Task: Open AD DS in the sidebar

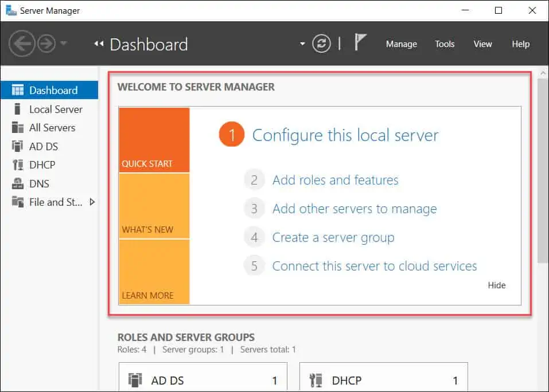Action: (x=49, y=146)
